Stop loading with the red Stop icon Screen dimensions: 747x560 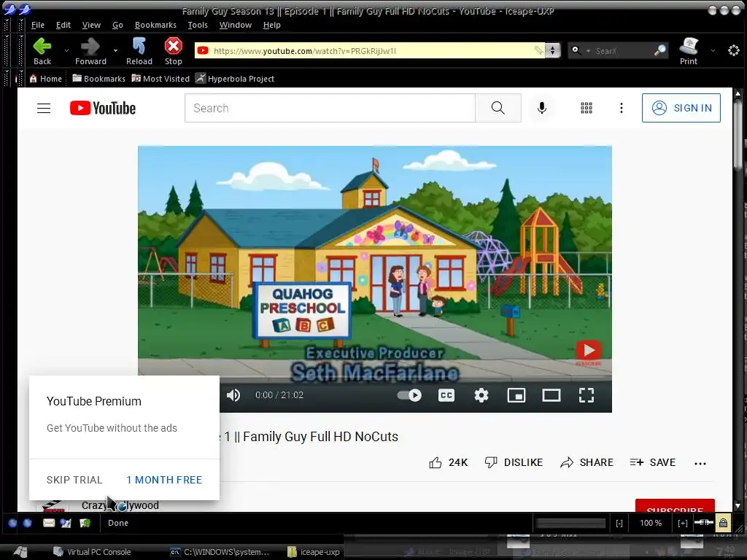(x=174, y=50)
